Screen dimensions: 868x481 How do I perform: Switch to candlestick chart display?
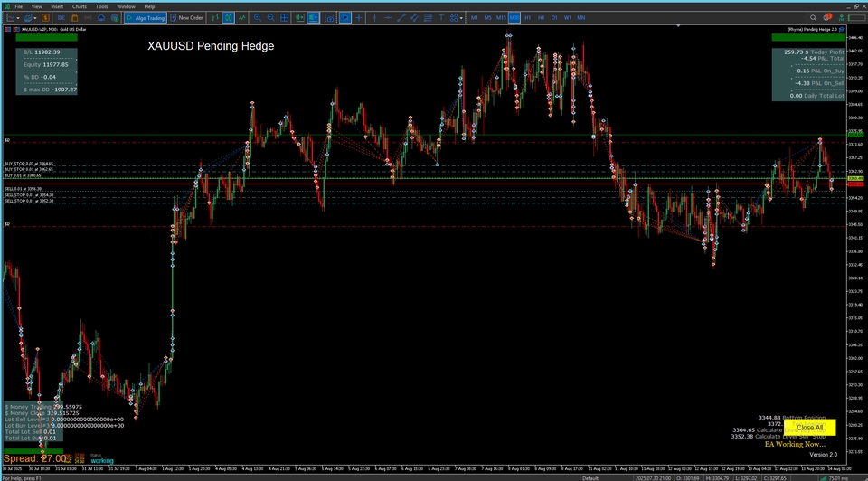(x=229, y=17)
